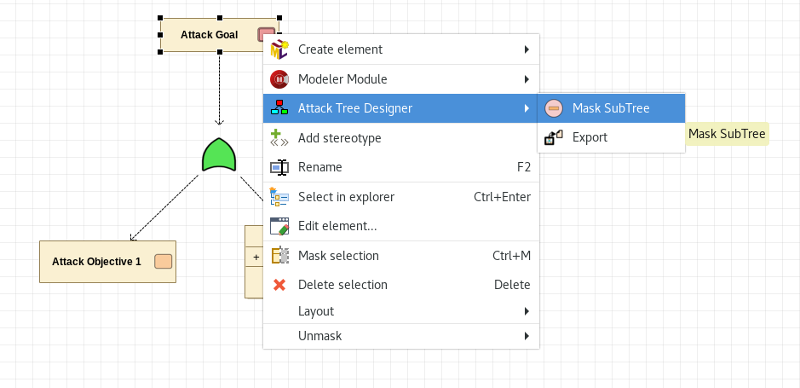Screen dimensions: 800x388
Task: Expand the Layout submenu arrow
Action: click(527, 311)
